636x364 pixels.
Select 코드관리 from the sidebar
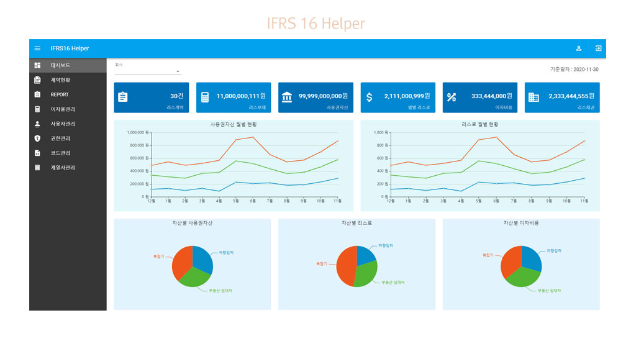[x=60, y=153]
